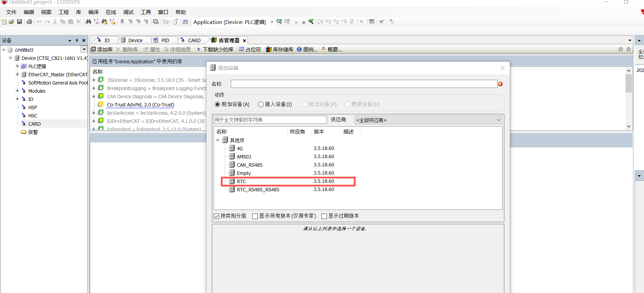Viewport: 644px width, 293px height.
Task: Click the Cut scissors icon
Action: click(55, 22)
